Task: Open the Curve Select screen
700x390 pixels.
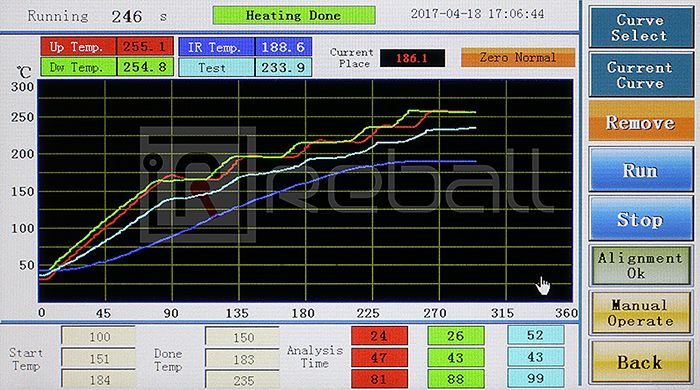Action: [641, 27]
